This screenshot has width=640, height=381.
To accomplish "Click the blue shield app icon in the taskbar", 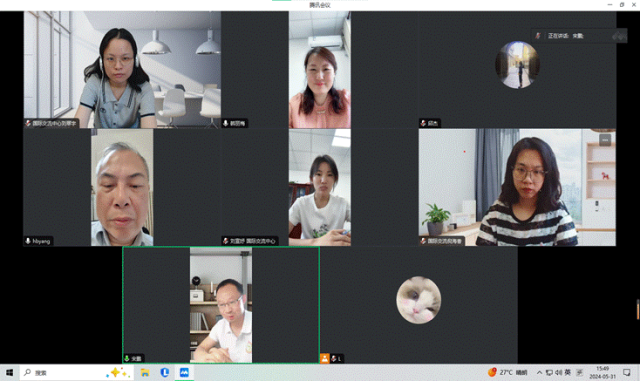I will click(164, 372).
